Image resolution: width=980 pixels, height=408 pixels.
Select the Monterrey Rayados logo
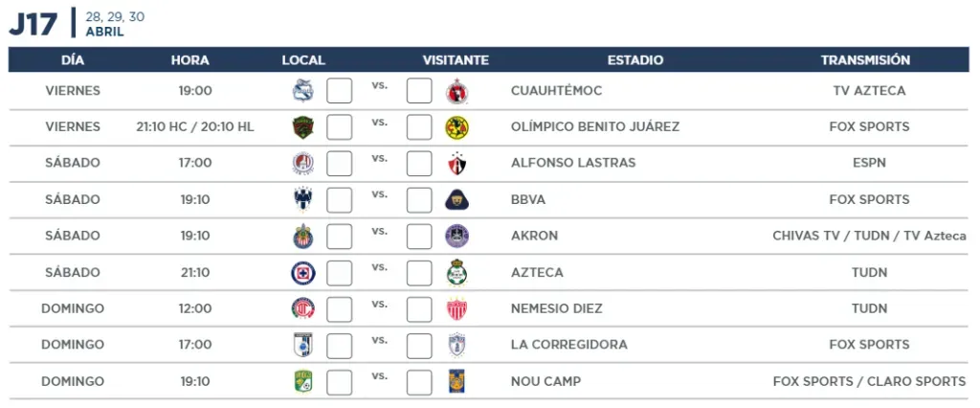(x=303, y=199)
